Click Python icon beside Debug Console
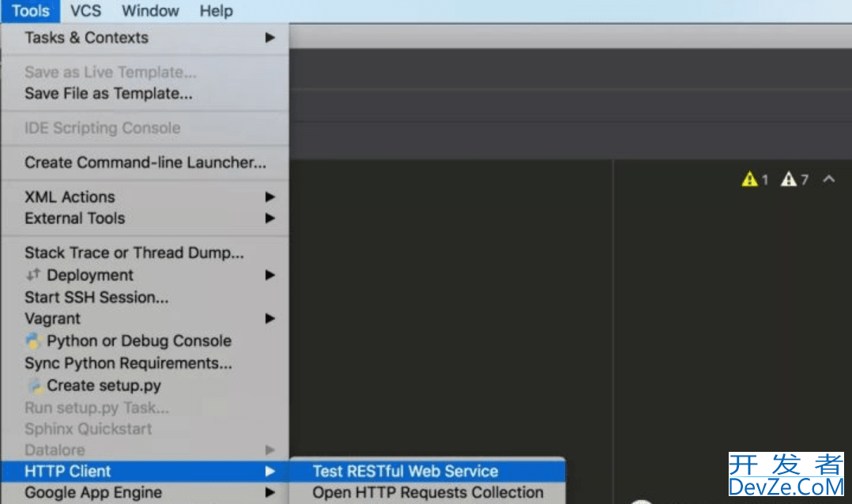Viewport: 852px width, 504px height. (34, 340)
